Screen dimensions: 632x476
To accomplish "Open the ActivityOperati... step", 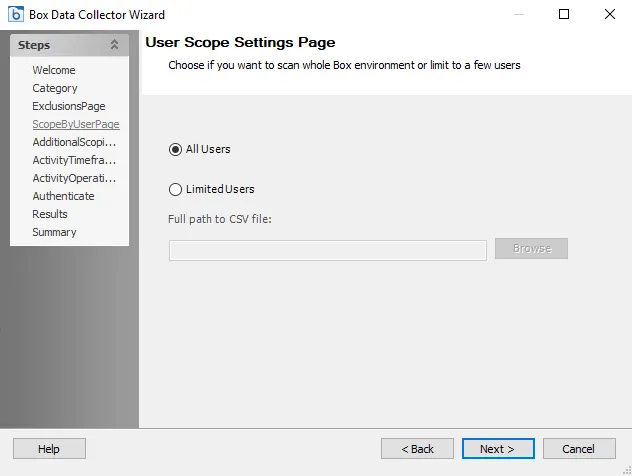I will (x=74, y=178).
